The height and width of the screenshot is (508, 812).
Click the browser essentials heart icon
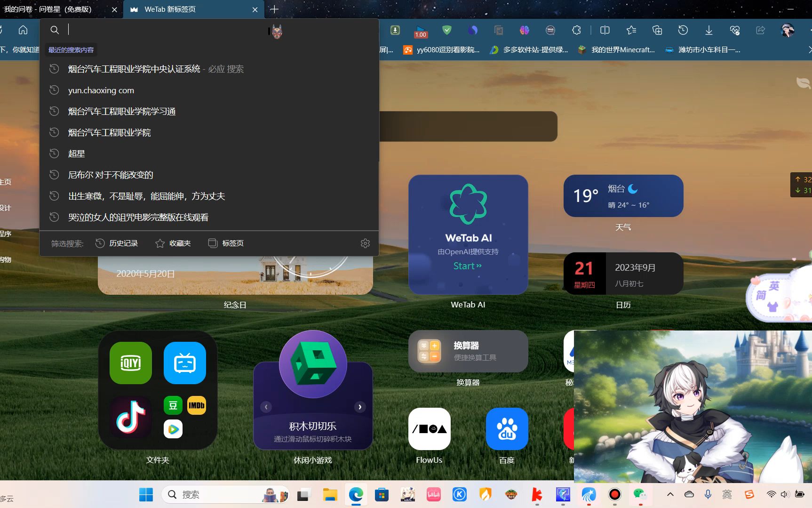click(x=735, y=30)
